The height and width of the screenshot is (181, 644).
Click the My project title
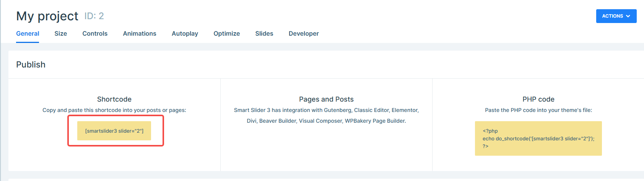coord(47,16)
